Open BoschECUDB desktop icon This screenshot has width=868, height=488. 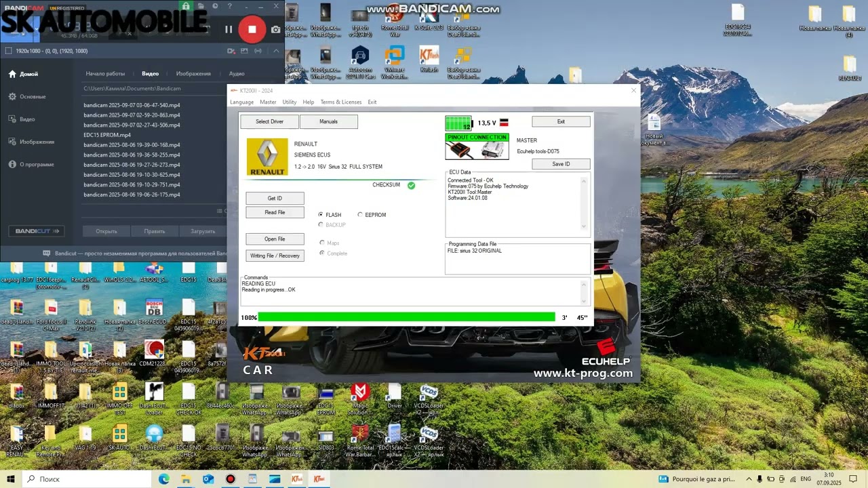[154, 312]
